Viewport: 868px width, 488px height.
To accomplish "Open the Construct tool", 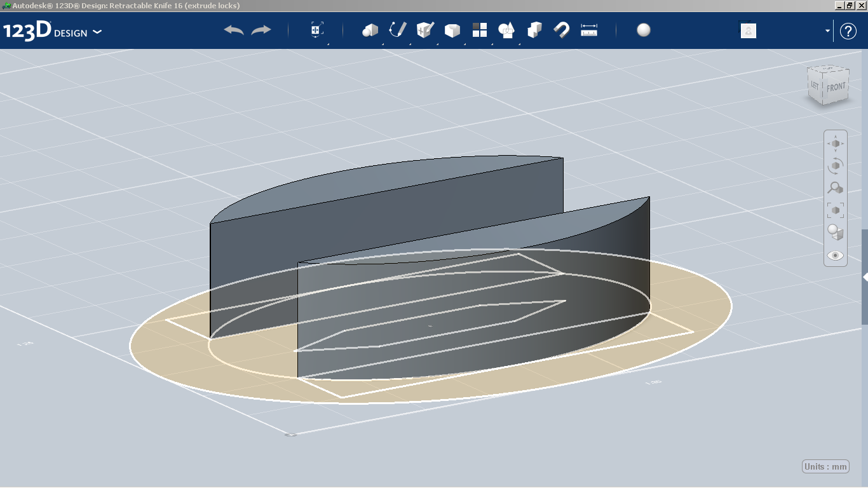I will pyautogui.click(x=424, y=30).
